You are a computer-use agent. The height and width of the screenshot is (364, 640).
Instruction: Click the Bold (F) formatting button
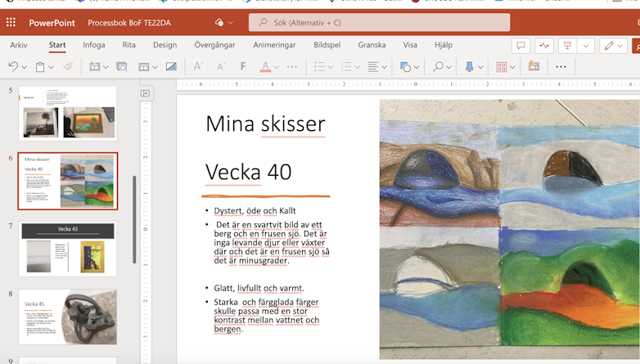(x=243, y=66)
